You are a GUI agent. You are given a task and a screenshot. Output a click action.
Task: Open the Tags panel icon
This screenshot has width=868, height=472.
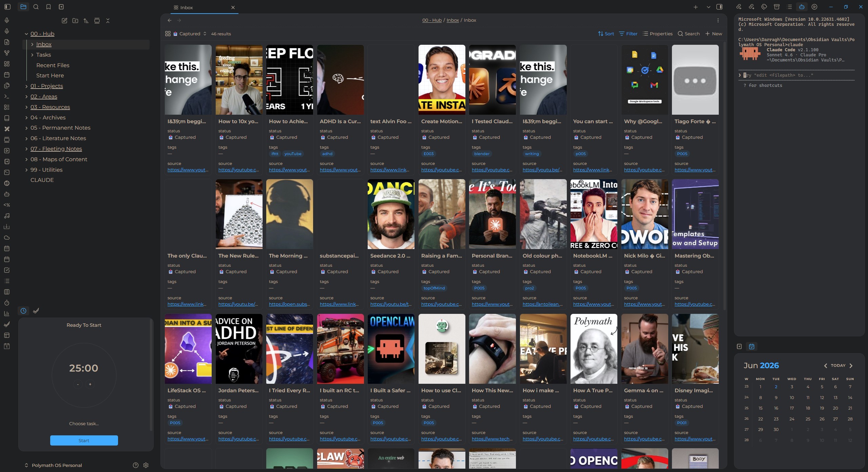tap(764, 7)
